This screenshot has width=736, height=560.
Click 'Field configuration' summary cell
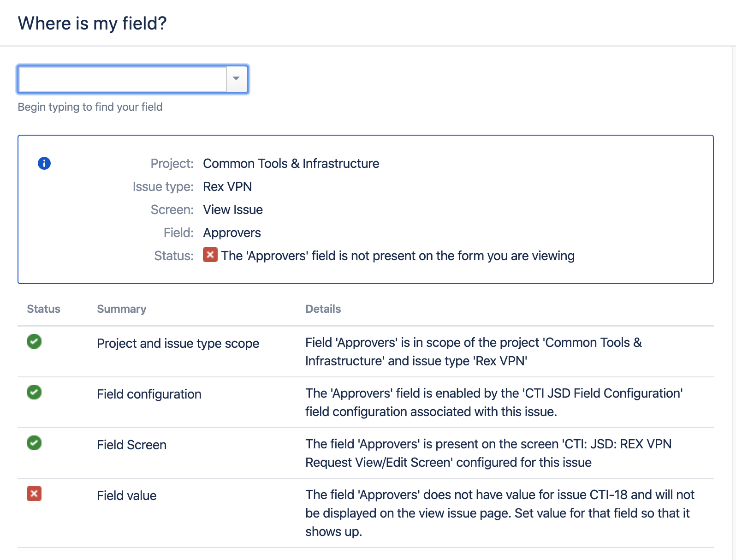click(x=149, y=394)
